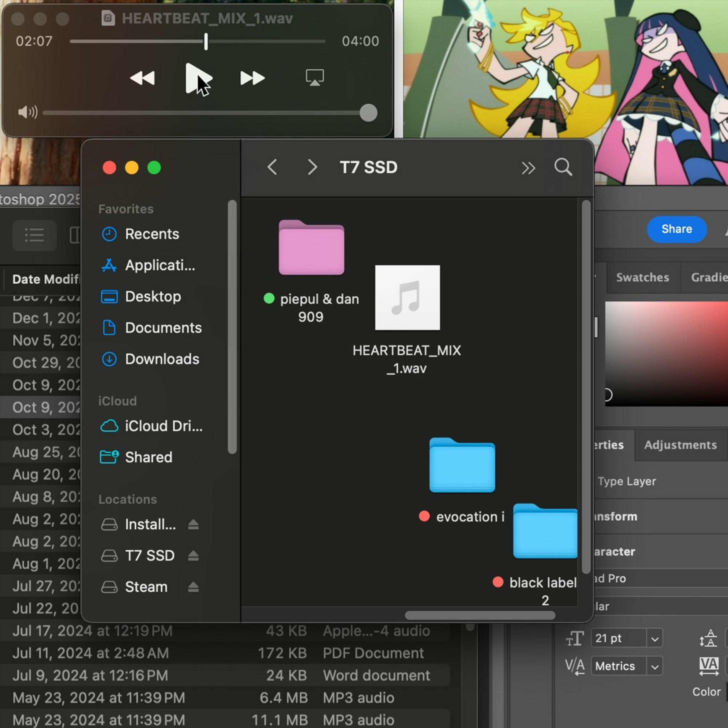Switch to the Swatches tab in Photoshop
This screenshot has height=728, width=728.
pos(643,278)
